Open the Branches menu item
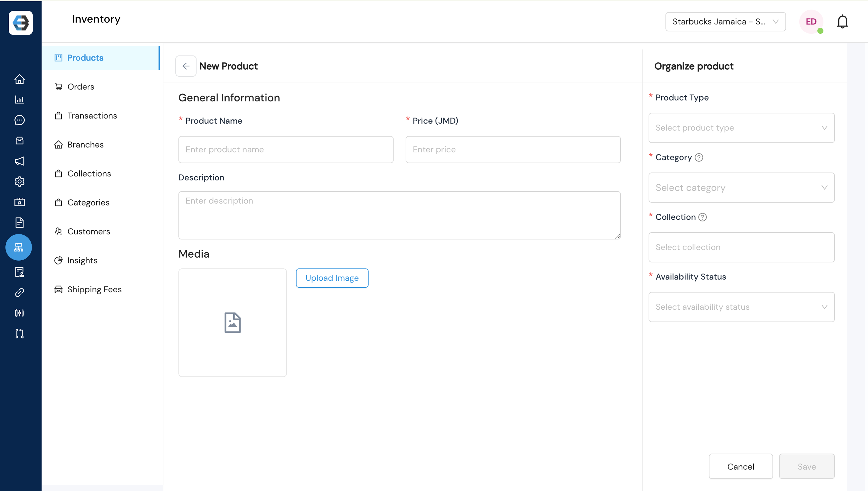This screenshot has height=491, width=868. tap(101, 145)
